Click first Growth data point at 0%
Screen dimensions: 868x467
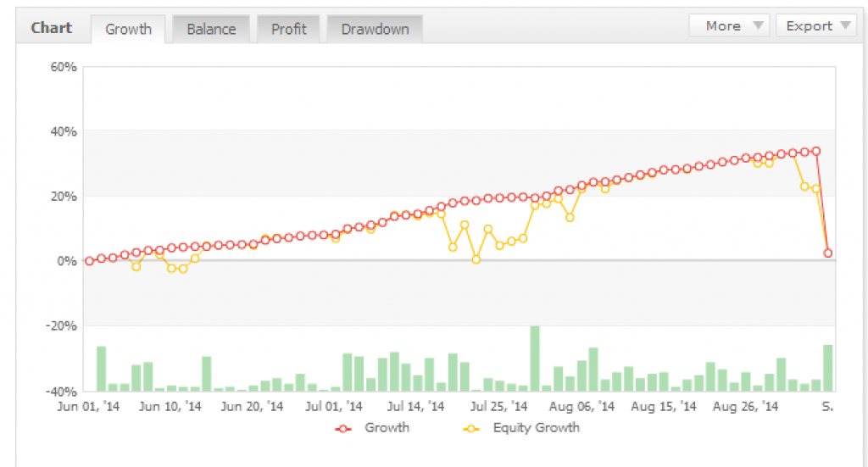pyautogui.click(x=89, y=261)
